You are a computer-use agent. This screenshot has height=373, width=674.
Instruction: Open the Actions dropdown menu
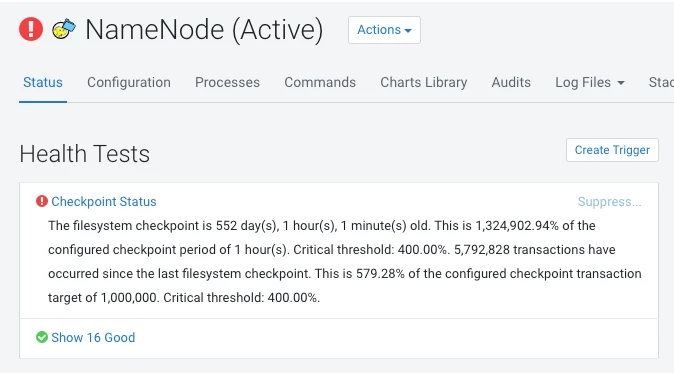(x=384, y=30)
